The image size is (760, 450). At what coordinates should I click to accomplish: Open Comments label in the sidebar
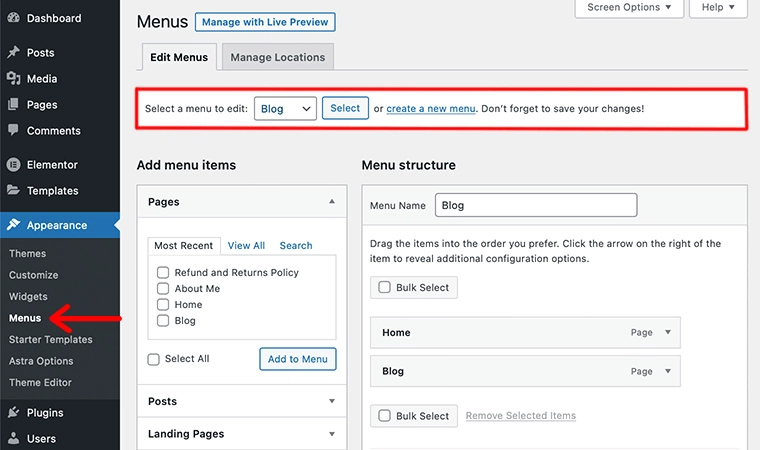(x=54, y=130)
